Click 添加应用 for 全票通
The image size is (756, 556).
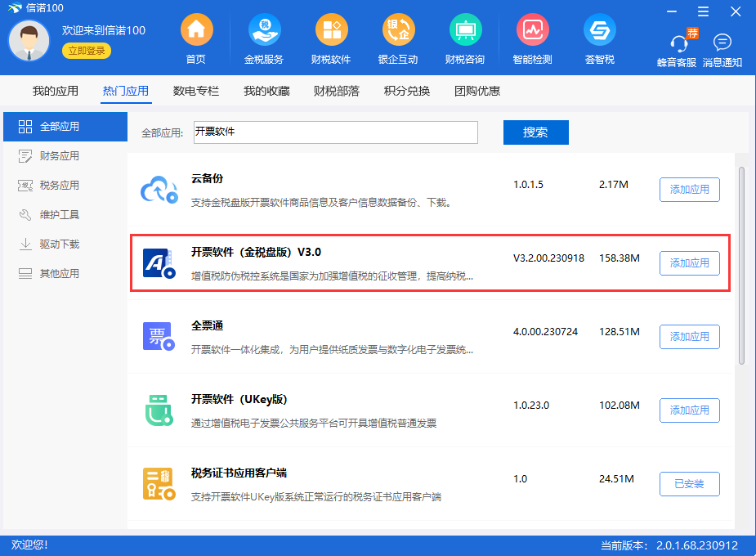pos(690,337)
